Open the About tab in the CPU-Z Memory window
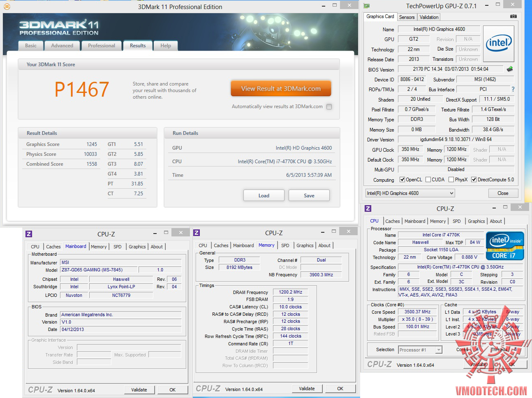 click(324, 245)
